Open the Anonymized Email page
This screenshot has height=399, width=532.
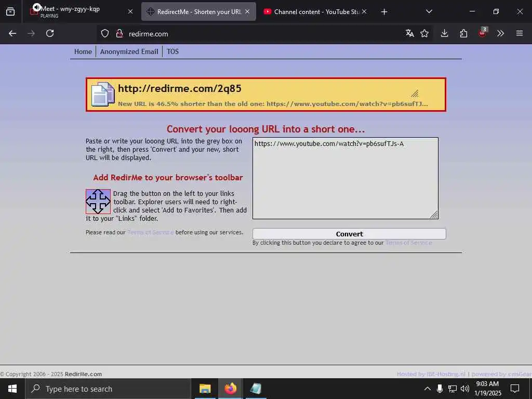[x=129, y=51]
